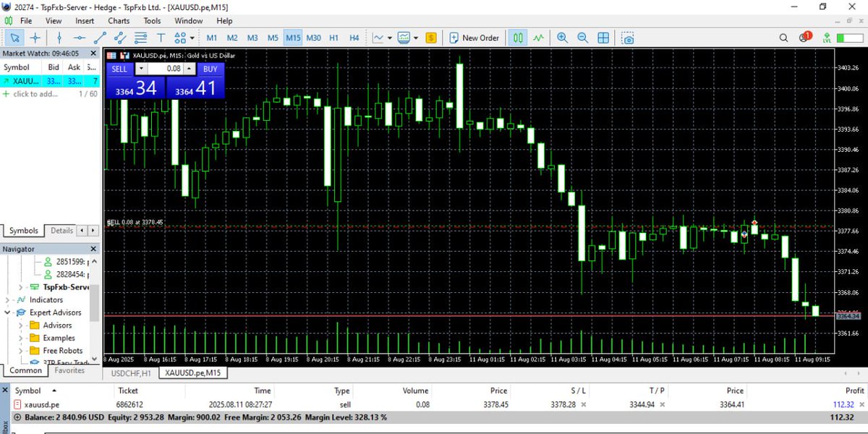
Task: Click the 0.08 volume input field
Action: click(165, 69)
